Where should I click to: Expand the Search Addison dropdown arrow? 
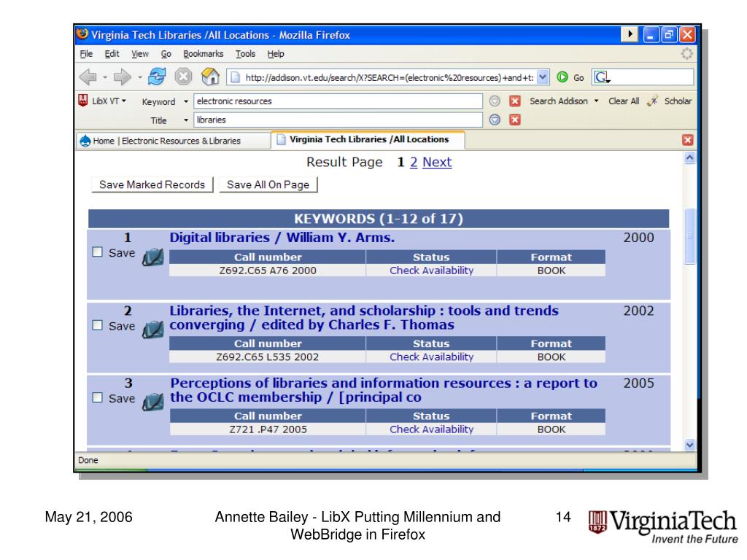[596, 101]
